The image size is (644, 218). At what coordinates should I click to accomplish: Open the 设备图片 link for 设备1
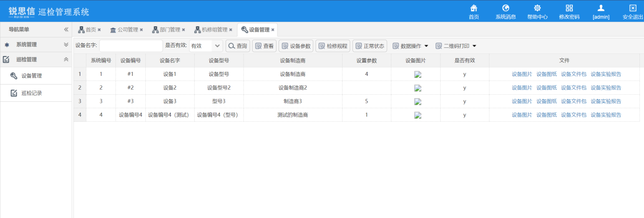pos(522,74)
